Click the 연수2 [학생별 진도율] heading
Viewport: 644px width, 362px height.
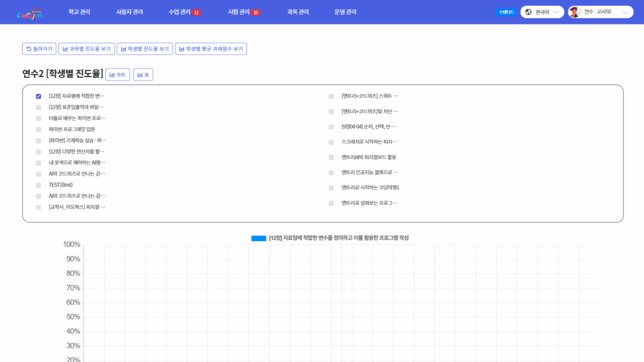[x=62, y=74]
